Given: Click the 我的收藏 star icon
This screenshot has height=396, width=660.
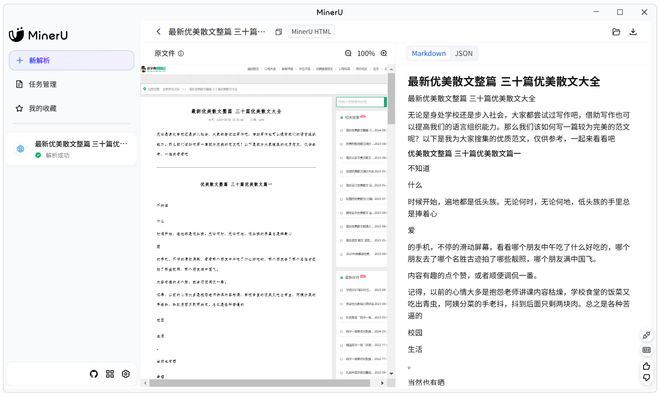Looking at the screenshot, I should (x=19, y=108).
